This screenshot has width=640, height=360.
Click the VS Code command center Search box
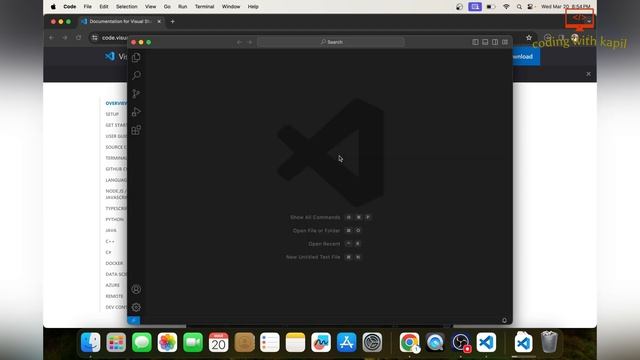click(331, 42)
